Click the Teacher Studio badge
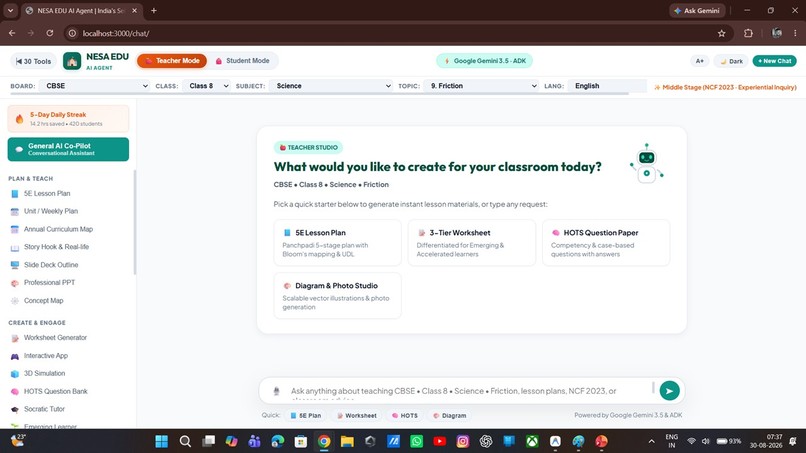 pyautogui.click(x=308, y=148)
